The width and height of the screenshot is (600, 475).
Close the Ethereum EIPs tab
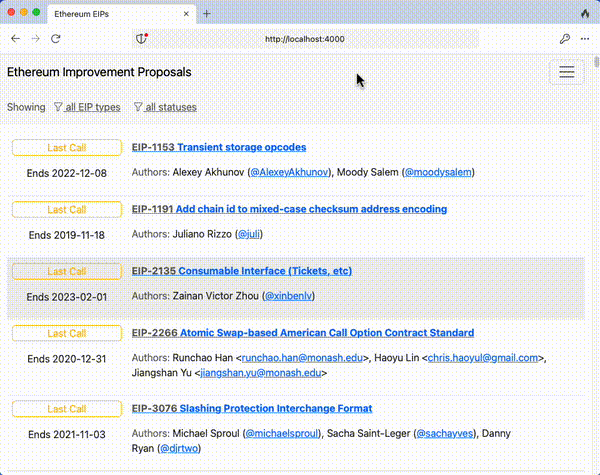coord(186,14)
